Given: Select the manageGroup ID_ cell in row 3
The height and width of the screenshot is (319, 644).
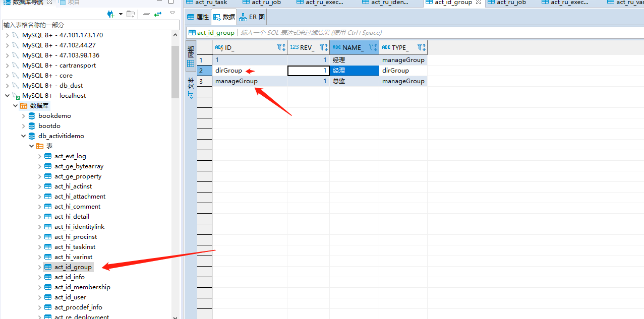Looking at the screenshot, I should coord(250,81).
